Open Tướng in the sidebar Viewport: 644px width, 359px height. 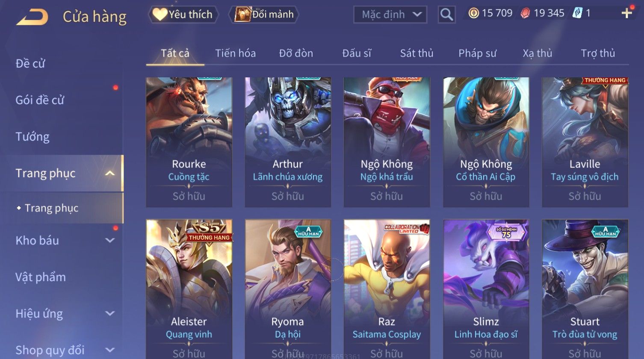32,137
